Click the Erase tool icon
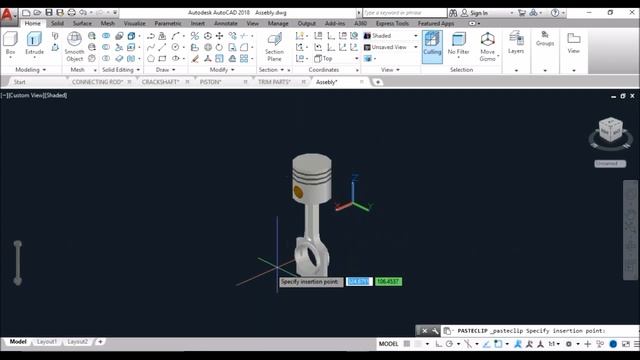640x360 pixels. coord(195,59)
